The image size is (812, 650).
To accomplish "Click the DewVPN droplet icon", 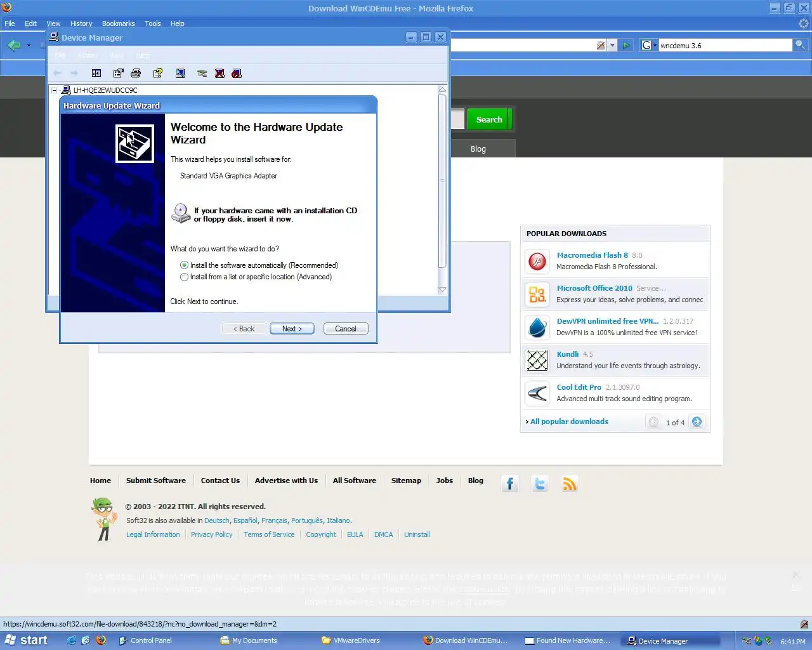I will tap(537, 327).
